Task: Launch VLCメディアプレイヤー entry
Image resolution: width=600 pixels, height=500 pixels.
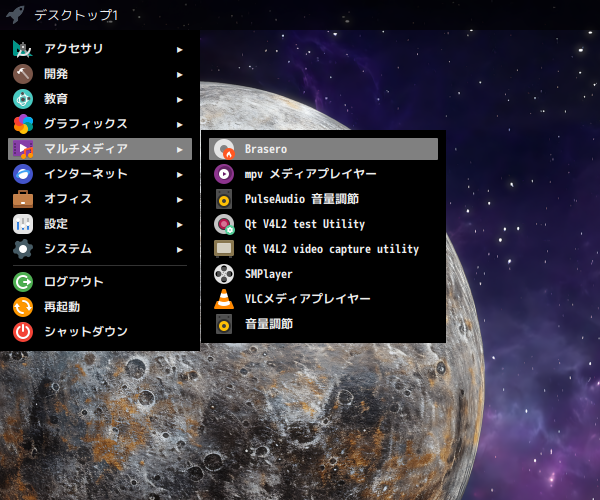Action: pos(323,299)
